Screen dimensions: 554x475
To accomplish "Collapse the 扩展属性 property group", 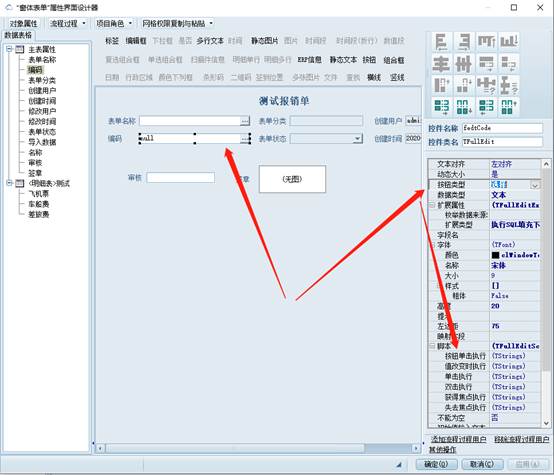I will [x=432, y=205].
